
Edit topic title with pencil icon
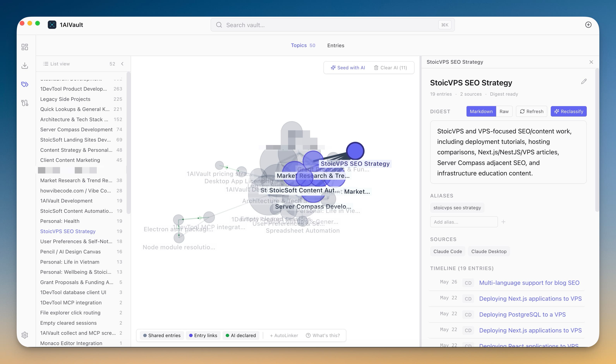[x=584, y=82]
